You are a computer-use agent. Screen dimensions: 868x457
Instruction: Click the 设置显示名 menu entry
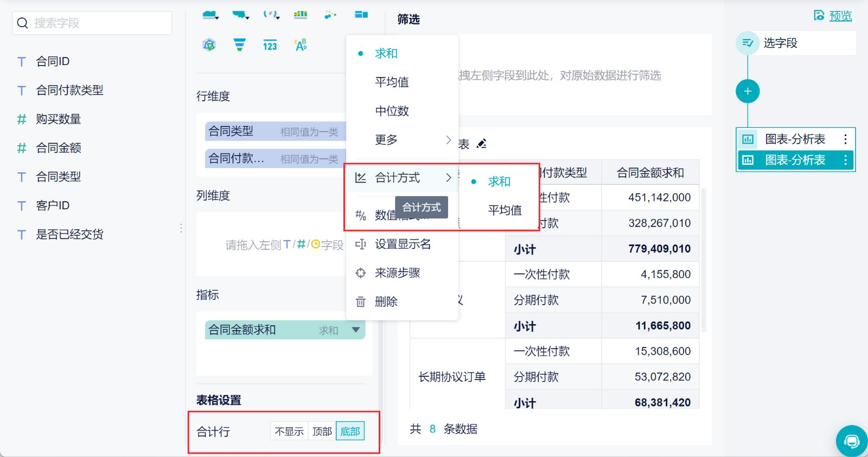402,244
